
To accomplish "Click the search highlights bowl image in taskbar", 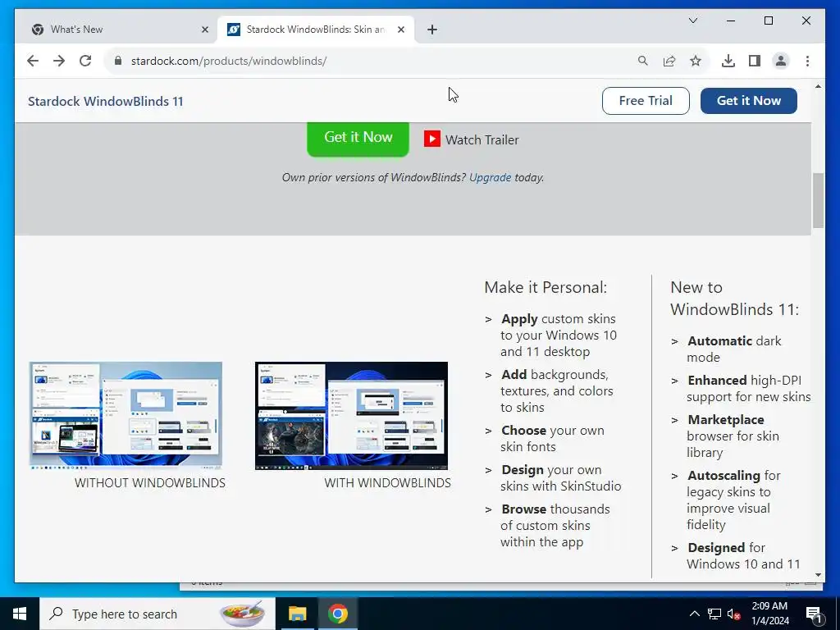I will [x=243, y=614].
